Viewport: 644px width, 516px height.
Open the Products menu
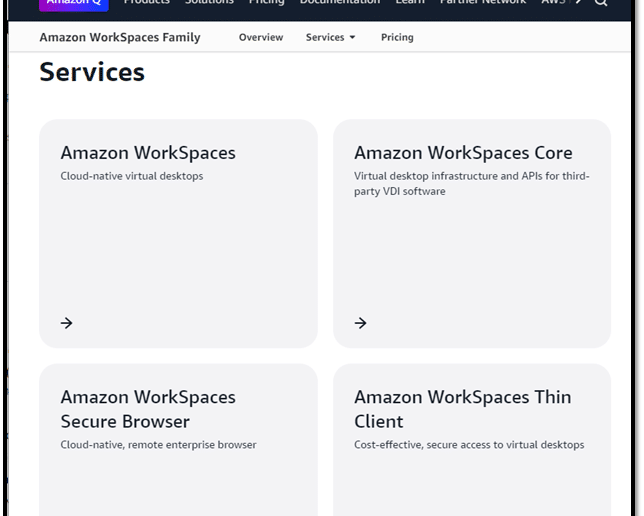pos(147,2)
